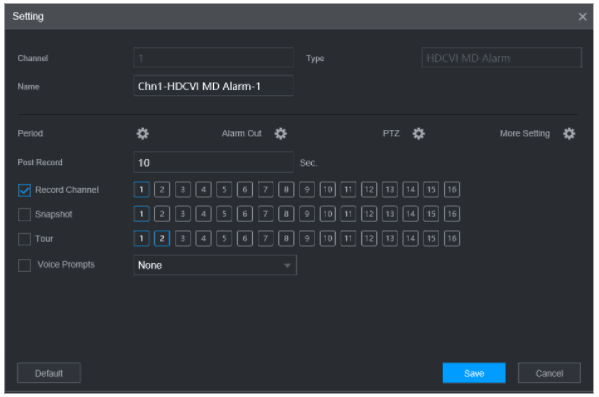Close the Setting dialog
This screenshot has width=599, height=397.
point(582,17)
